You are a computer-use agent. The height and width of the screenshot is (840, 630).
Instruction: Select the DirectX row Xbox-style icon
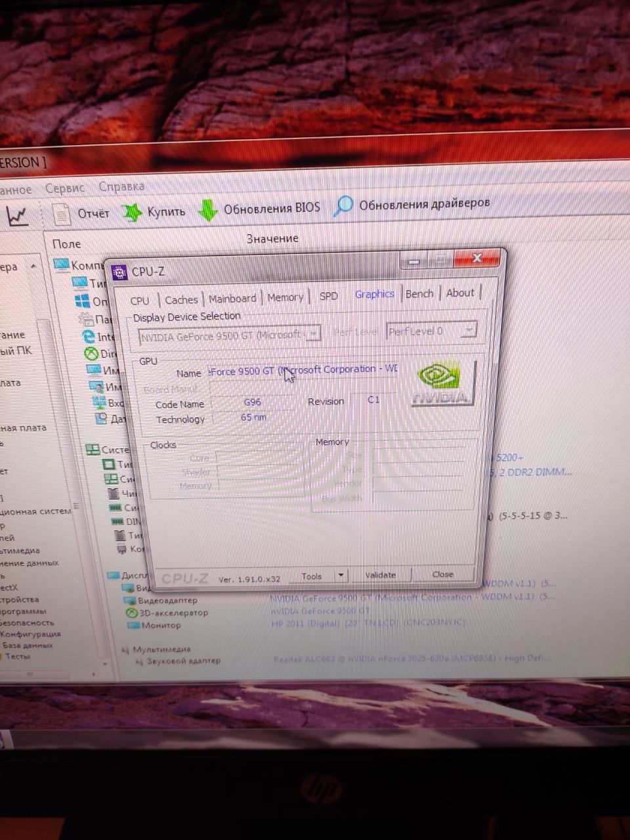[x=91, y=353]
